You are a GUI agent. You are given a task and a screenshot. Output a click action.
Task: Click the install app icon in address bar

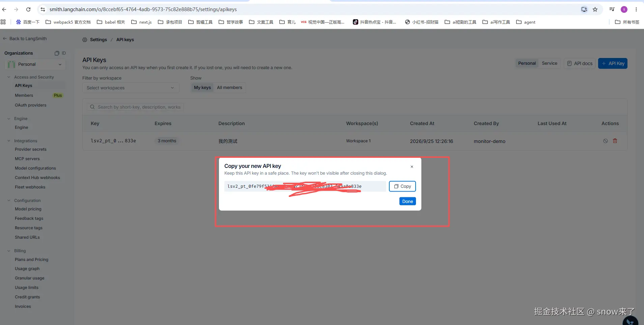[584, 9]
